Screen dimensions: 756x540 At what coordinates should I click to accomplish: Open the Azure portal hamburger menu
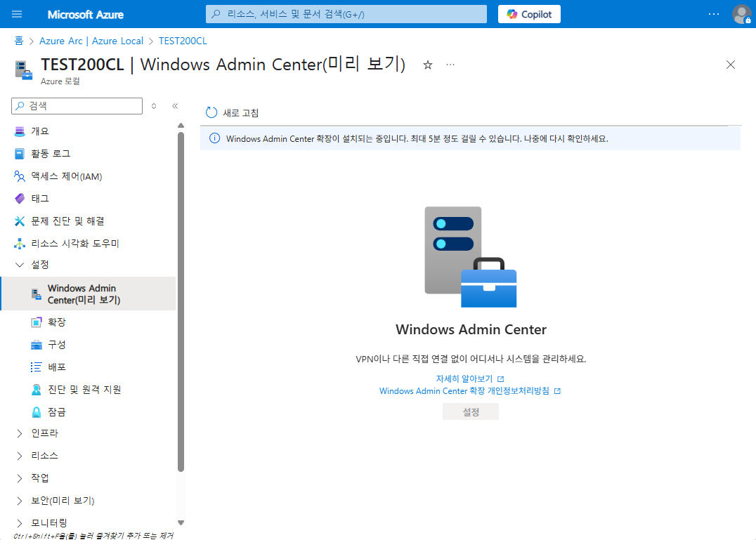point(17,14)
